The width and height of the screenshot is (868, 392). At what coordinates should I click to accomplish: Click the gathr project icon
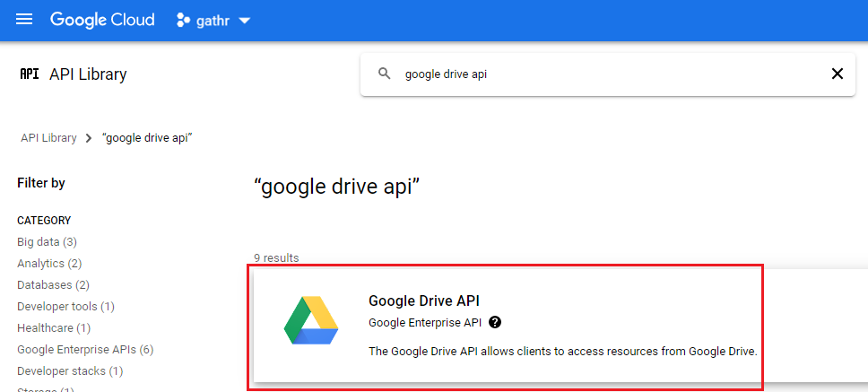183,21
